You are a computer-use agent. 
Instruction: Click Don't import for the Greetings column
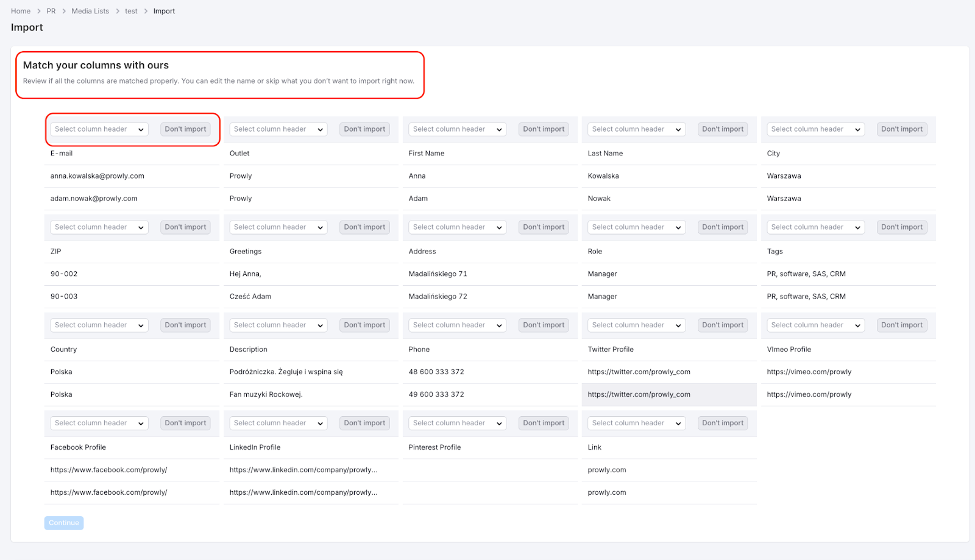click(364, 227)
